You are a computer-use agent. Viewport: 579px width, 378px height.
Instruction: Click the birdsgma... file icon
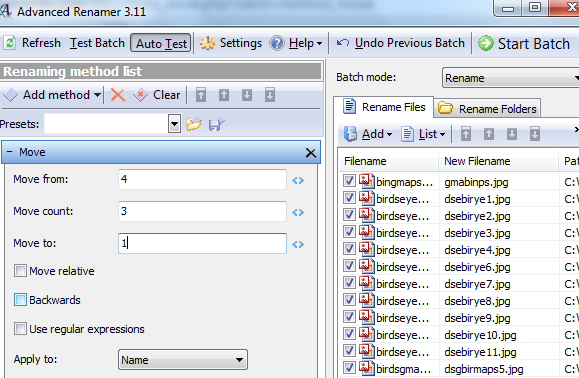click(366, 368)
